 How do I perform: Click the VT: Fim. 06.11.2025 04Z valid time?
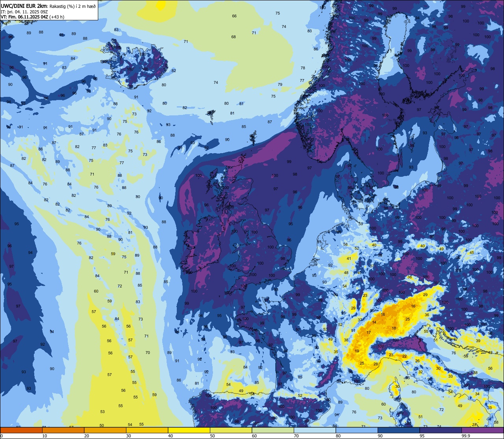[25, 17]
